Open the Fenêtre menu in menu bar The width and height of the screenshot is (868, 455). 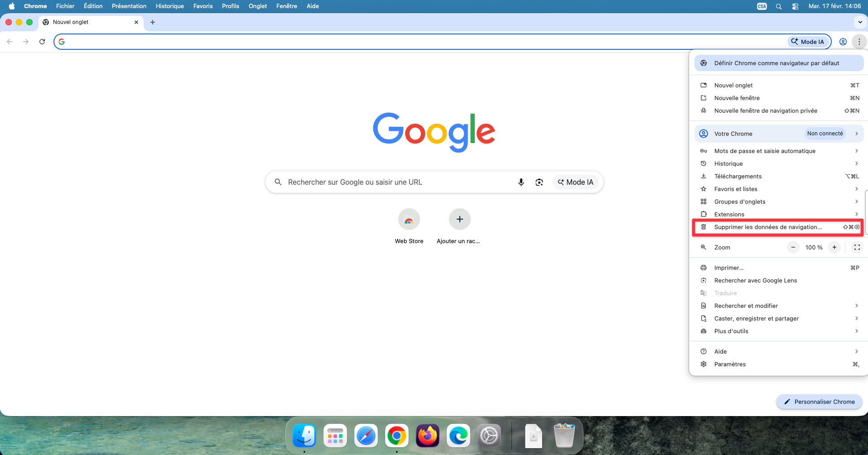[x=287, y=6]
